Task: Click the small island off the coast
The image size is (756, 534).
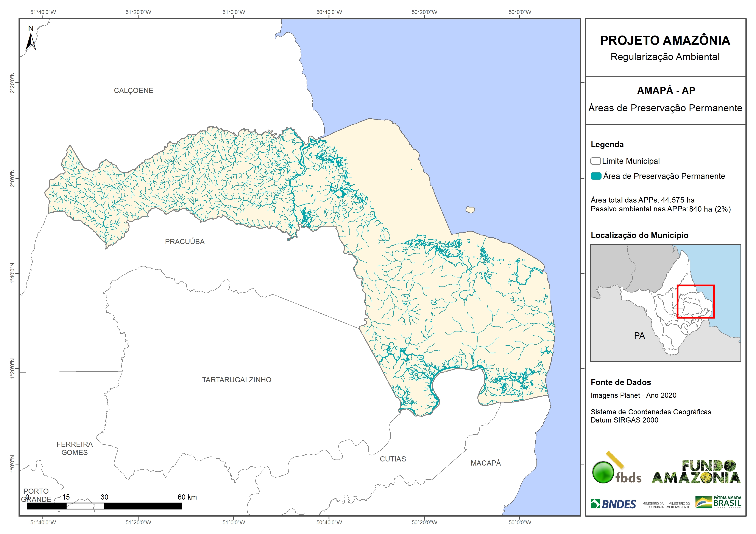Action: 470,210
